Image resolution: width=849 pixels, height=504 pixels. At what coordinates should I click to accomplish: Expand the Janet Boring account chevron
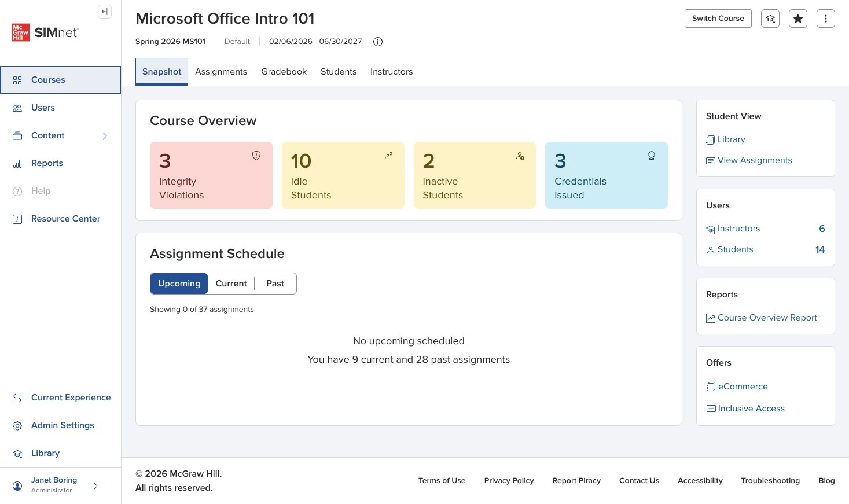pyautogui.click(x=95, y=486)
